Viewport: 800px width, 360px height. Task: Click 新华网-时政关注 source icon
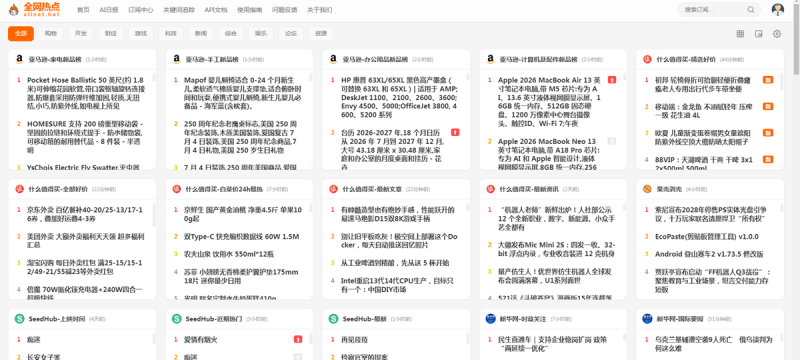(490, 319)
